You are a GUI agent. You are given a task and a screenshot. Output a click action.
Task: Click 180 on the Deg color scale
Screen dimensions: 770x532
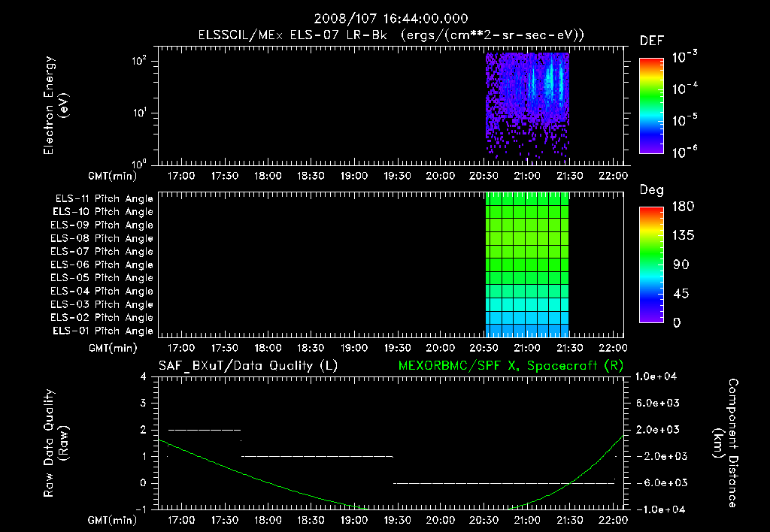pyautogui.click(x=683, y=207)
